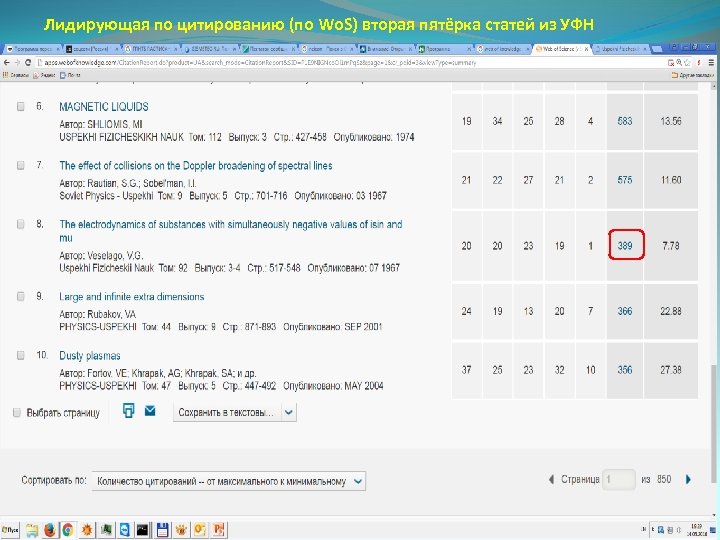Open the 'Почта' bookmark
The width and height of the screenshot is (720, 540).
tap(70, 75)
